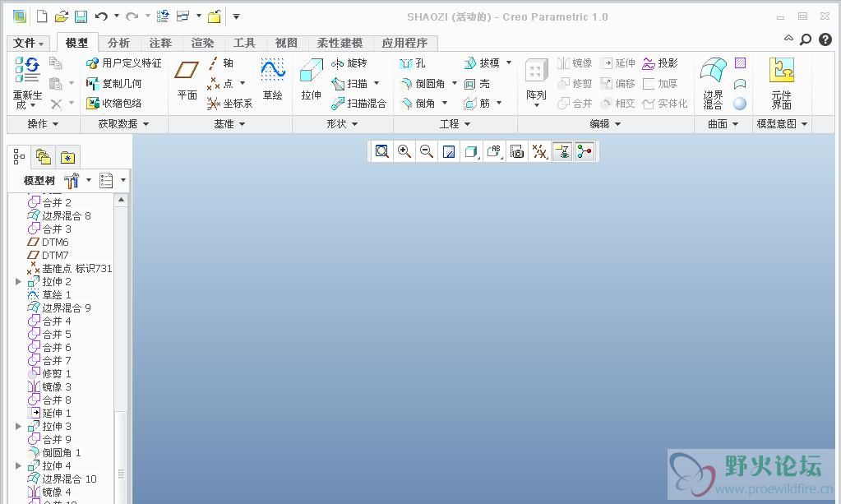Viewport: 841px width, 504px height.
Task: Toggle annotation display in view toolbar
Action: [562, 152]
